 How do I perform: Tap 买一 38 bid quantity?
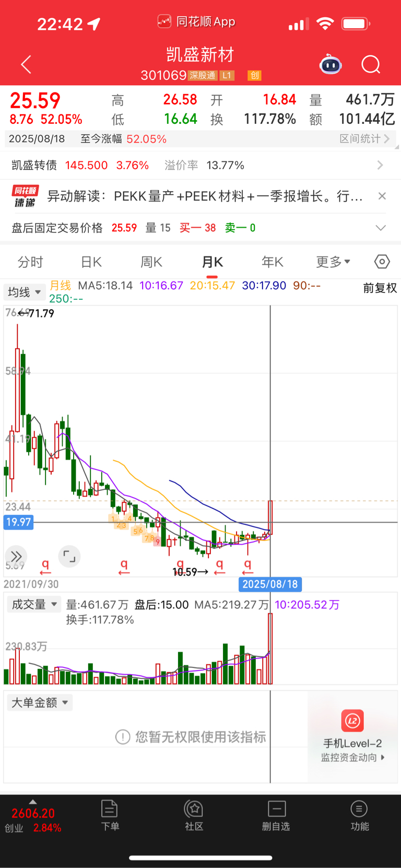point(198,228)
